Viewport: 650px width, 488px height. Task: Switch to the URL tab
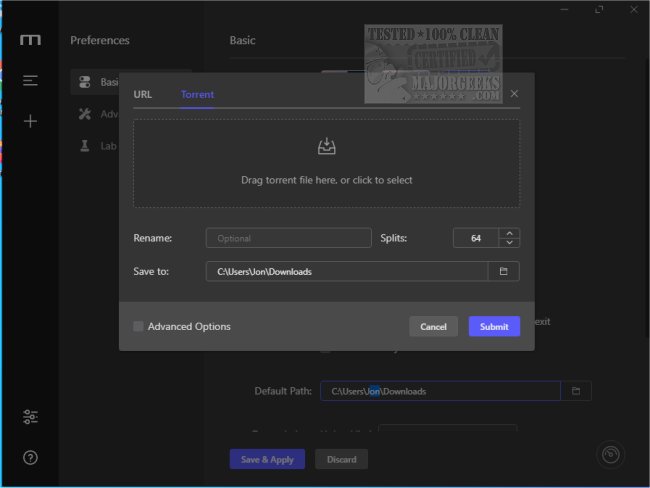(143, 95)
